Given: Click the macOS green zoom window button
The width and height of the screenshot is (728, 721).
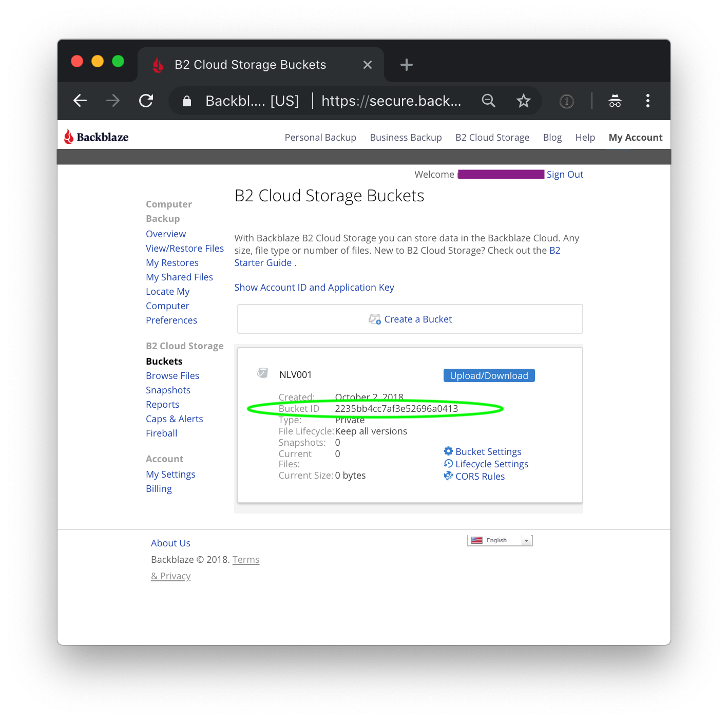Looking at the screenshot, I should [x=118, y=61].
